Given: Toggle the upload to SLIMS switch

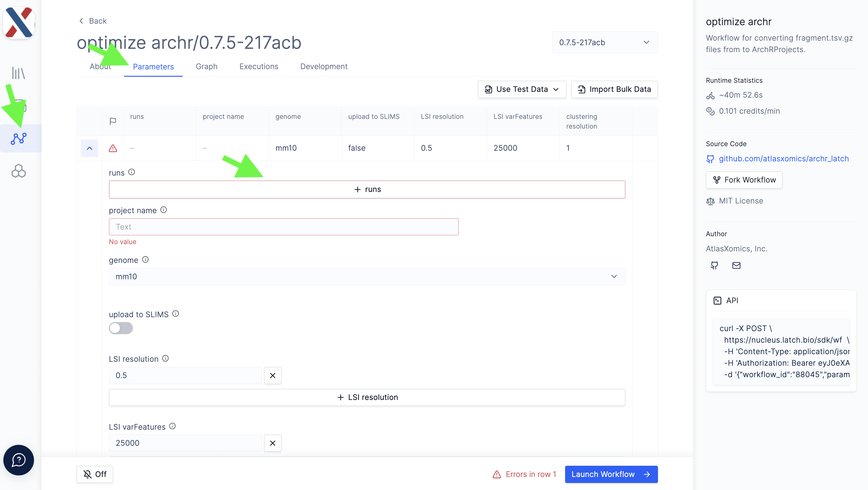Looking at the screenshot, I should point(120,328).
